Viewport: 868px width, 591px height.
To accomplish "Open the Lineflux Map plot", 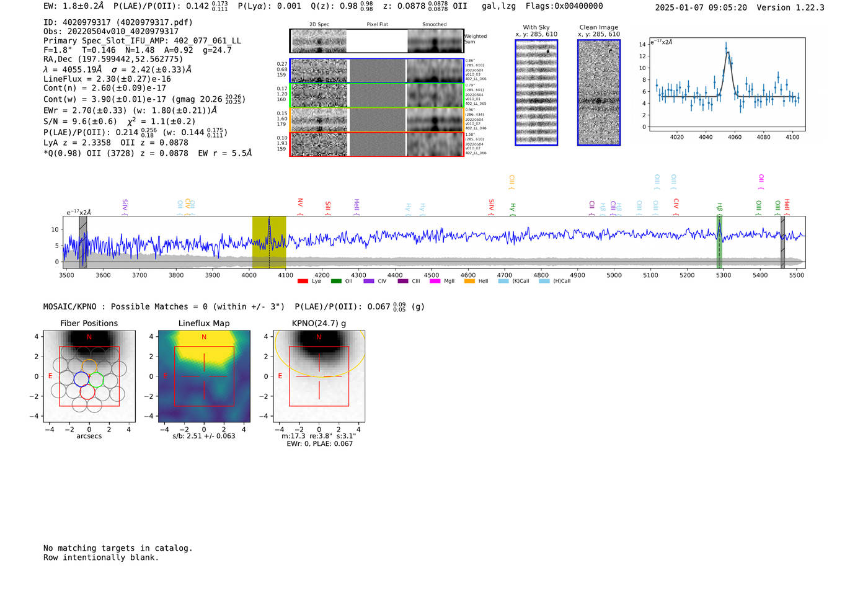I will (204, 376).
